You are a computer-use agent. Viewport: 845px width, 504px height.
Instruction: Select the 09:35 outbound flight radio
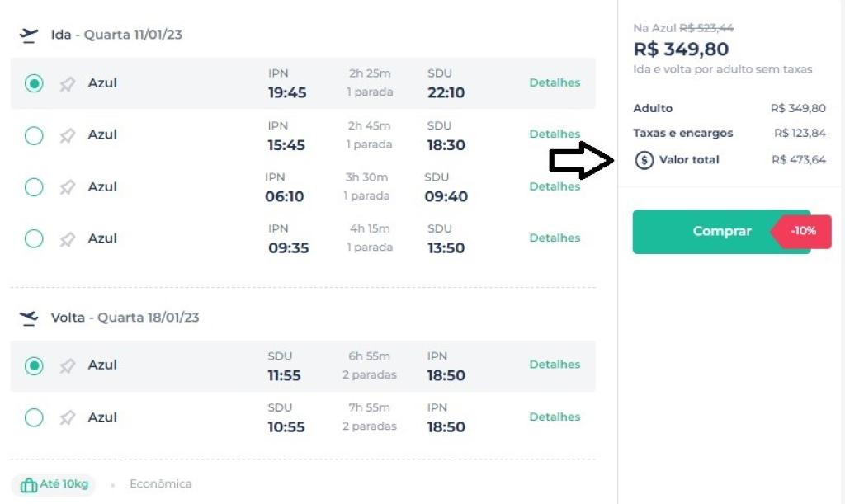pyautogui.click(x=34, y=239)
